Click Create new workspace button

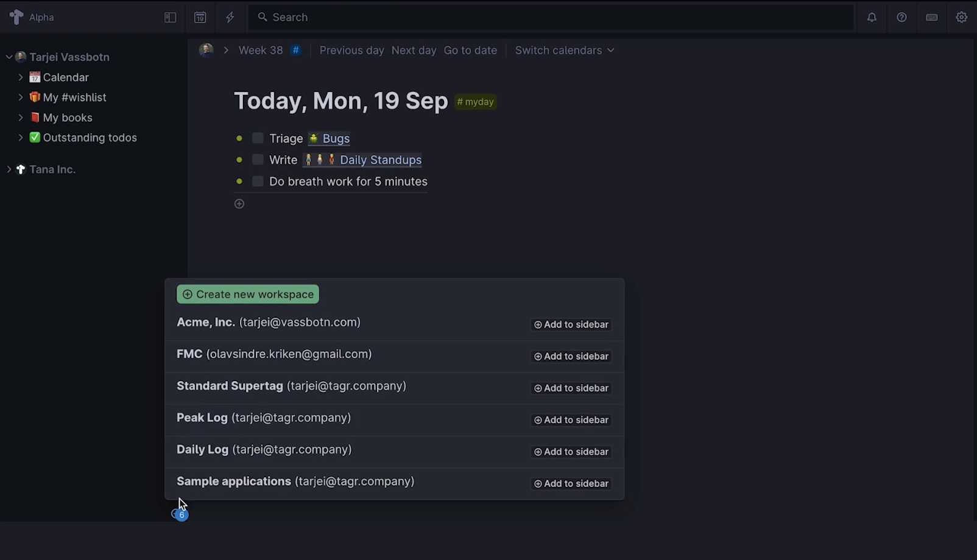coord(248,294)
